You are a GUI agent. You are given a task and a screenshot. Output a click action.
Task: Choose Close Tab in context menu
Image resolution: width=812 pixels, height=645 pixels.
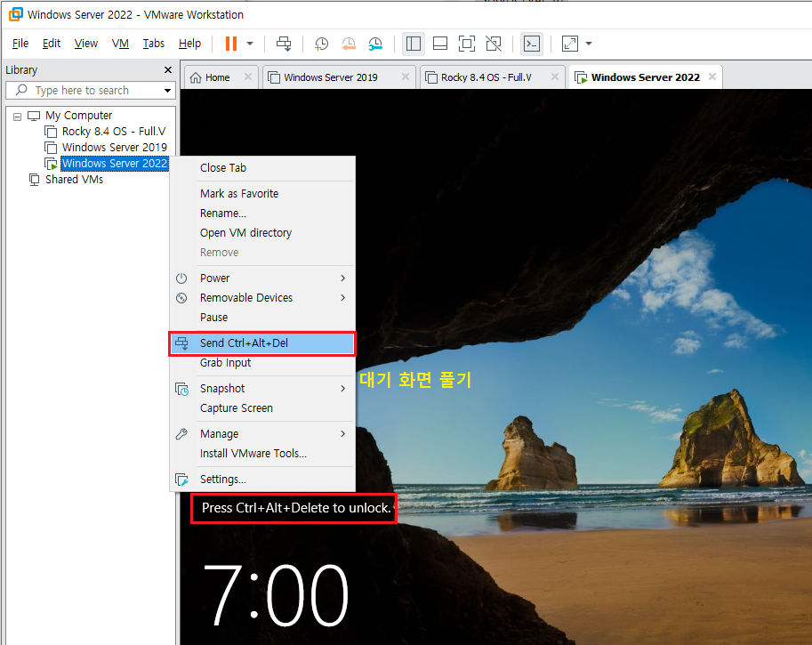[x=262, y=168]
